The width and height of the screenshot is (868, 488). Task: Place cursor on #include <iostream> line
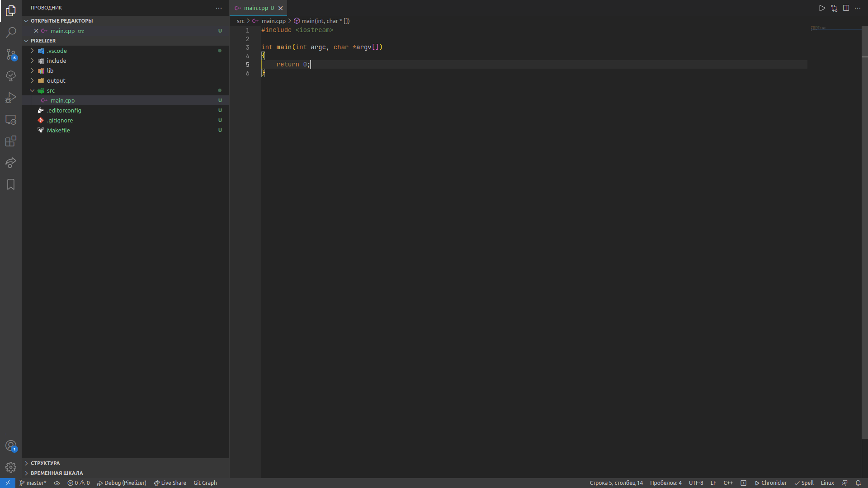click(x=297, y=30)
